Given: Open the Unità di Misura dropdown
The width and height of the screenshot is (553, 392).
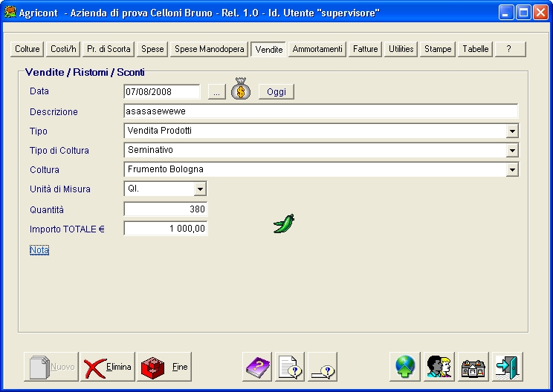Looking at the screenshot, I should [x=200, y=189].
